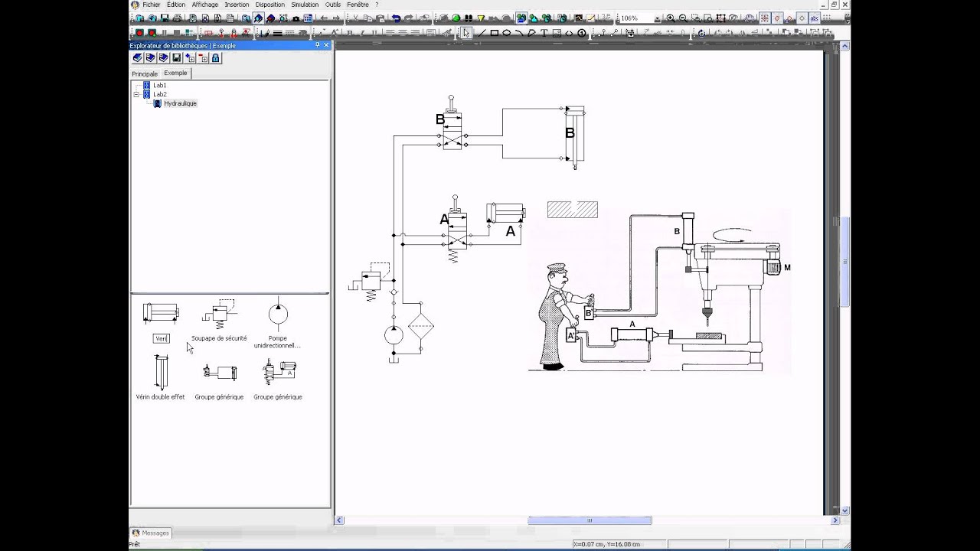Click the Undo arrow icon
This screenshot has width=980, height=551.
396,18
